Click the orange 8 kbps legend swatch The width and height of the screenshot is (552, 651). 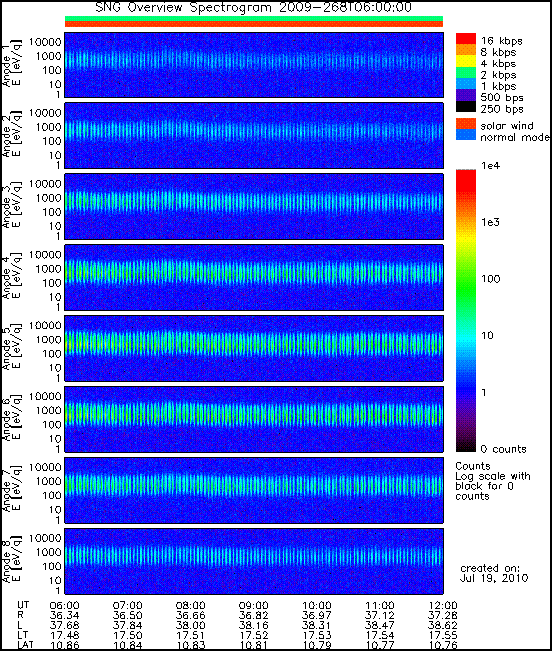466,50
